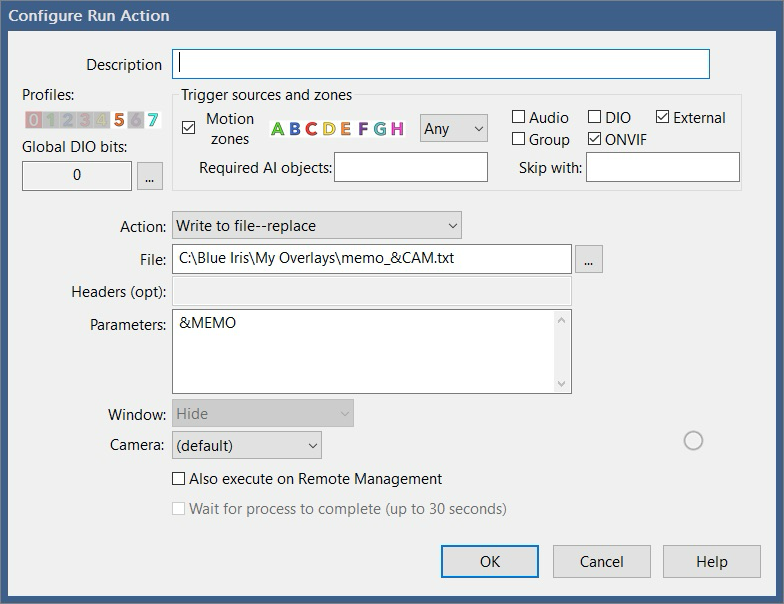Check Also execute on Remote Management
784x604 pixels.
pyautogui.click(x=179, y=479)
